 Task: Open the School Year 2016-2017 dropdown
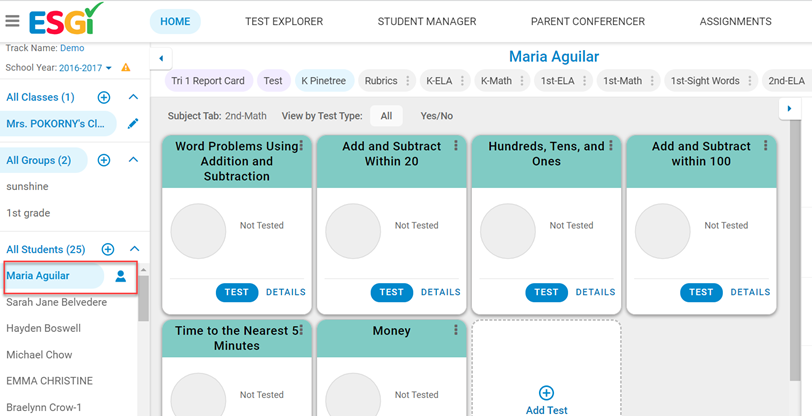[x=85, y=68]
